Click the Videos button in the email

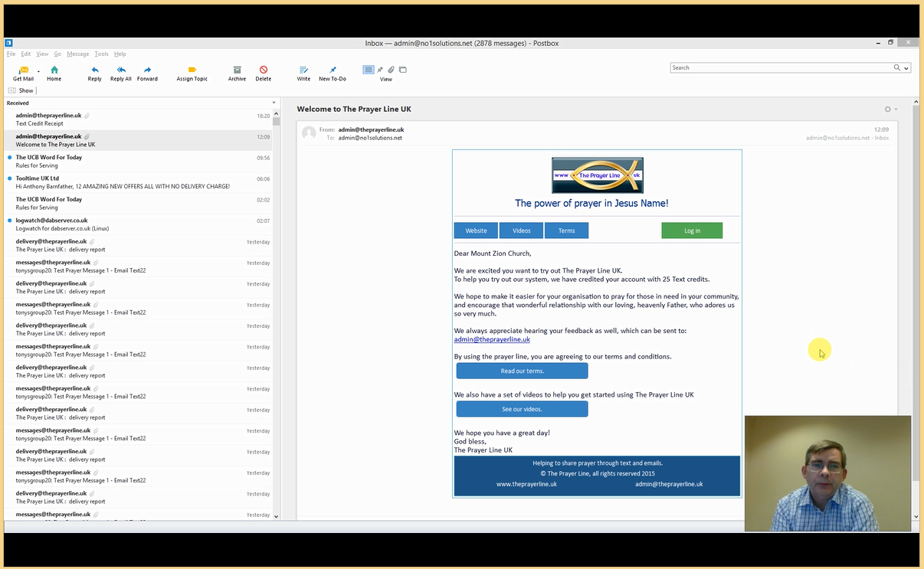coord(521,231)
